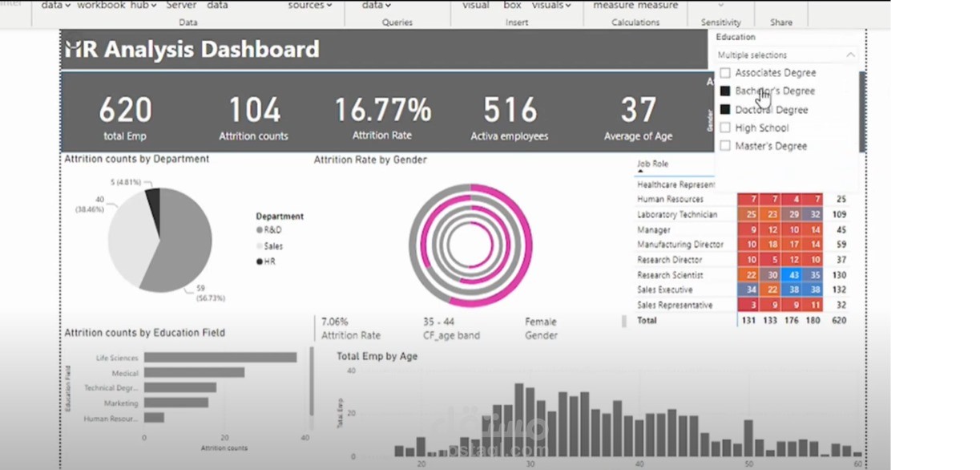The height and width of the screenshot is (470, 980).
Task: Open the hub dropdown in ribbon
Action: point(143,5)
